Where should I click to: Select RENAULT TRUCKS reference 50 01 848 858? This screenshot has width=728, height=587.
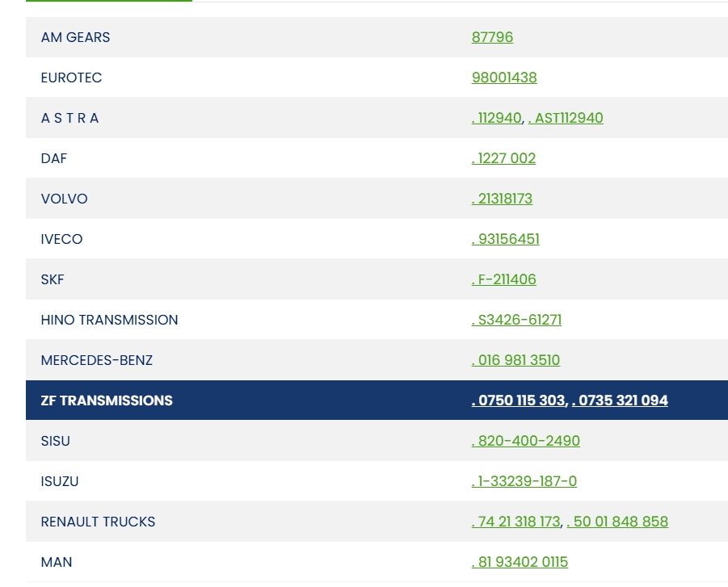coord(618,522)
